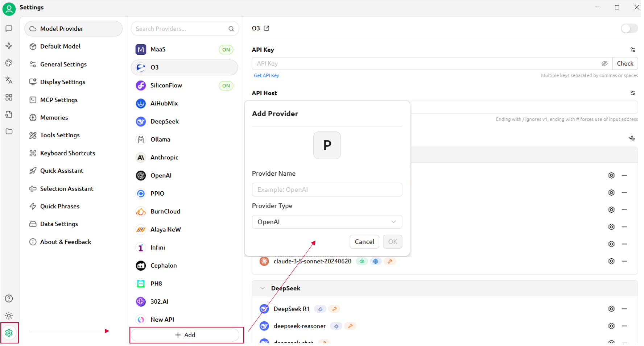Open About & Feedback section

point(73,242)
